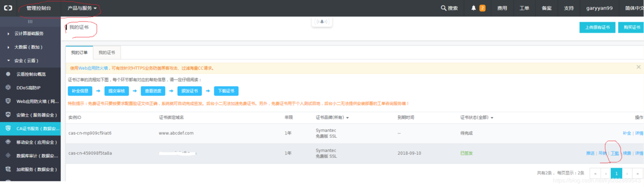The height and width of the screenshot is (187, 644).
Task: Click the CA证书服务 sidebar icon
Action: (8, 128)
